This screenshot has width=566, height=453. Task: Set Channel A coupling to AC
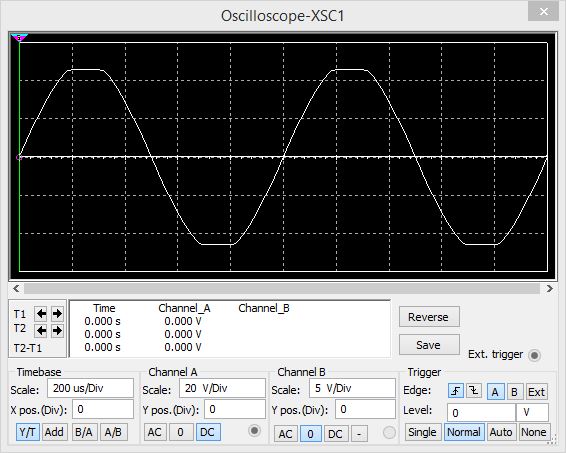(x=155, y=432)
